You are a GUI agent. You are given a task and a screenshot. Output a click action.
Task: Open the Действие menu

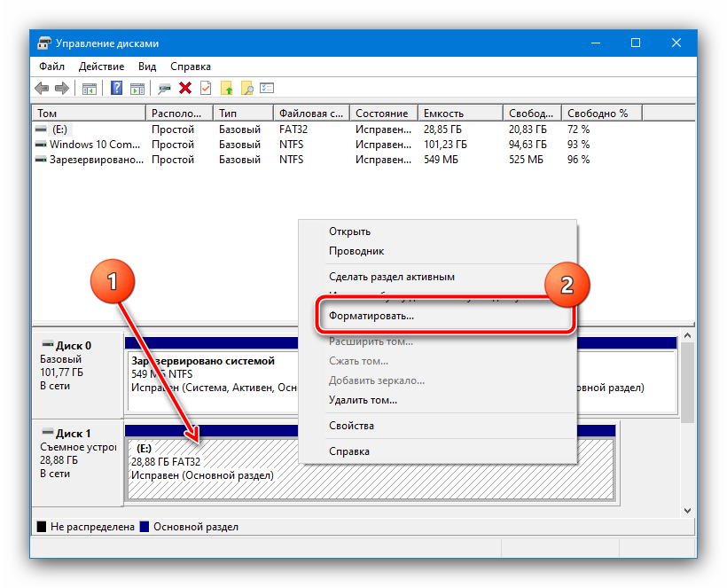[x=101, y=67]
